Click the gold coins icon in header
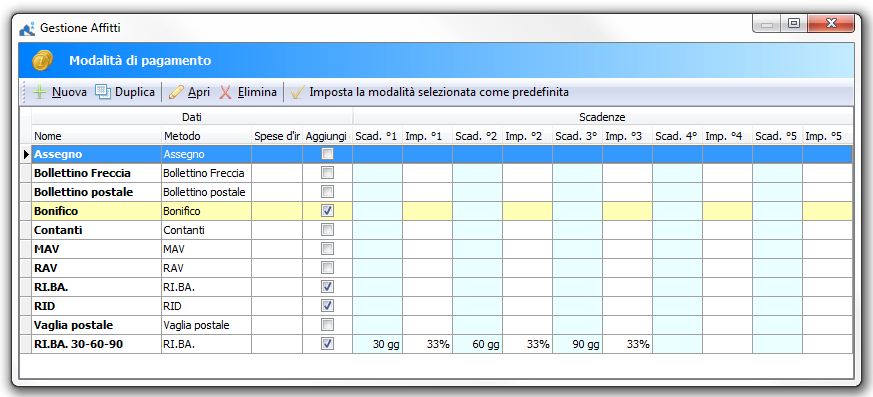The image size is (873, 397). pyautogui.click(x=42, y=60)
